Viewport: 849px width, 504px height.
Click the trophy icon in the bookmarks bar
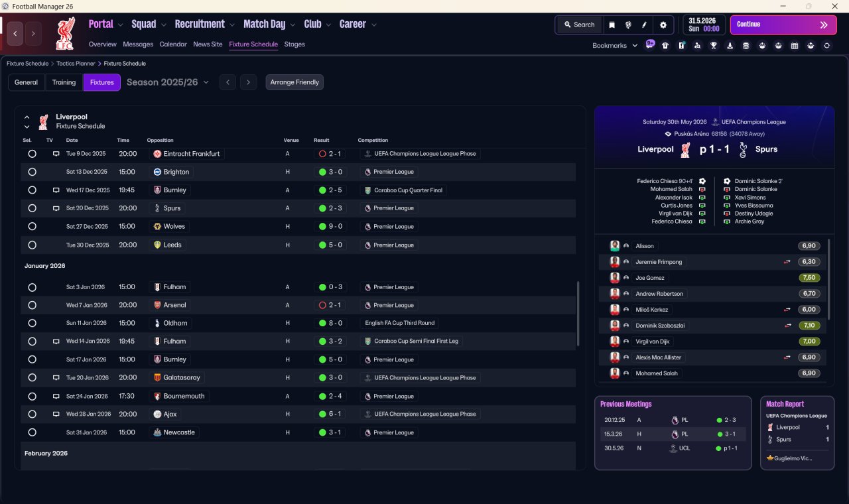714,46
